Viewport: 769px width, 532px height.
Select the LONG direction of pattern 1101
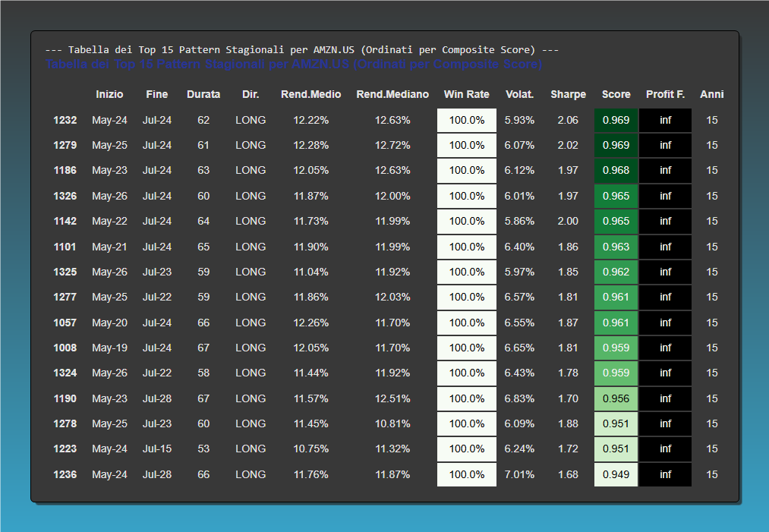tap(251, 246)
